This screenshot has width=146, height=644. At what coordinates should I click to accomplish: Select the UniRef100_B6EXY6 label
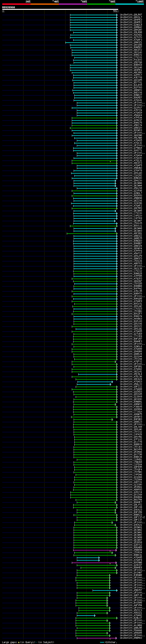click(131, 93)
